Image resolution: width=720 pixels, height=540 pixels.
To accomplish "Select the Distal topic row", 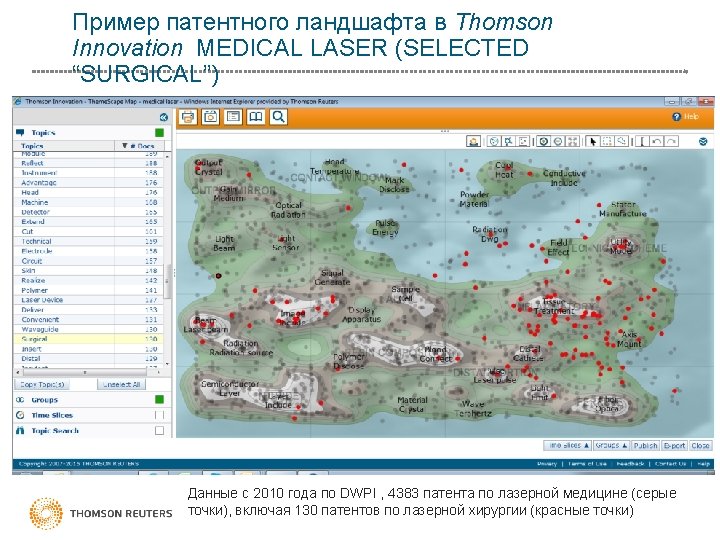I will [89, 359].
